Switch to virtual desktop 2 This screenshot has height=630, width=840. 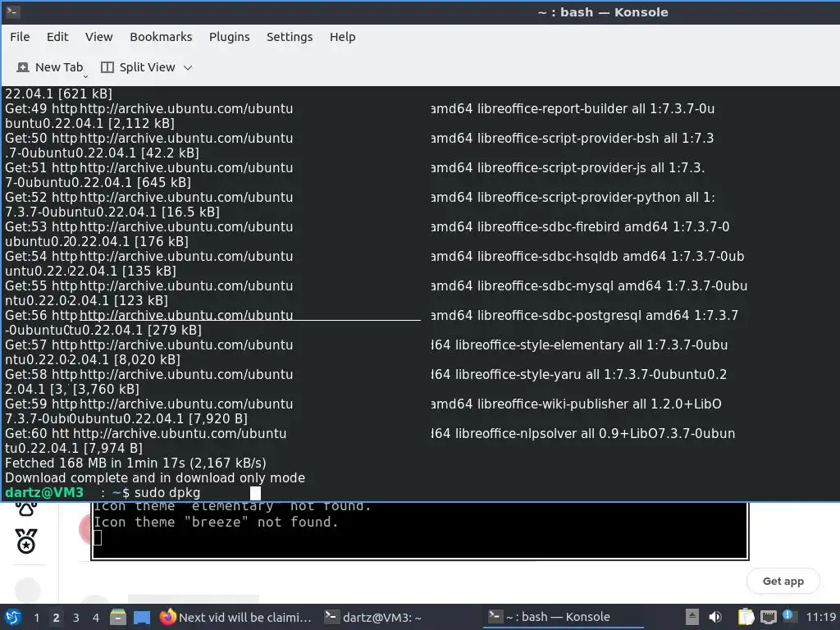(x=57, y=618)
